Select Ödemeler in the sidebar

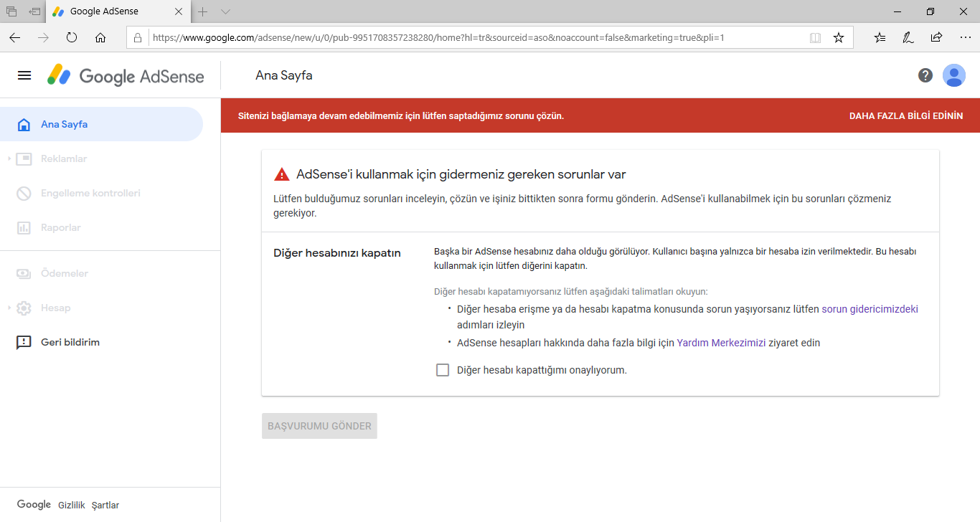click(x=101, y=273)
